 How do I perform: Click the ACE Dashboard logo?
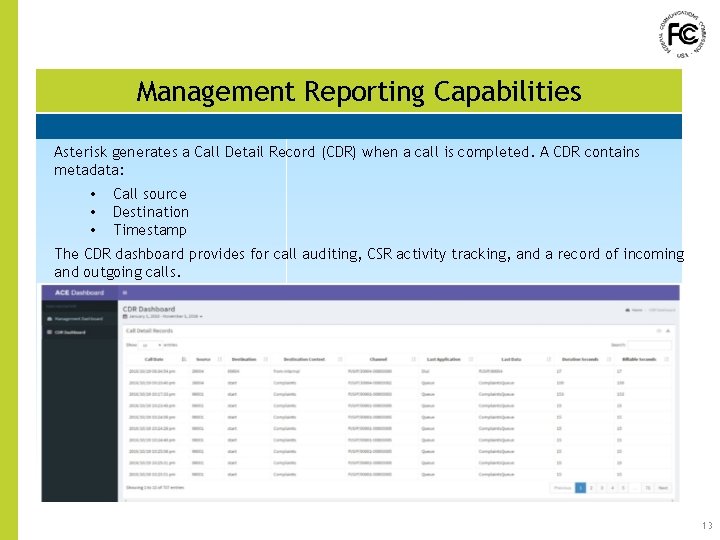[x=79, y=292]
